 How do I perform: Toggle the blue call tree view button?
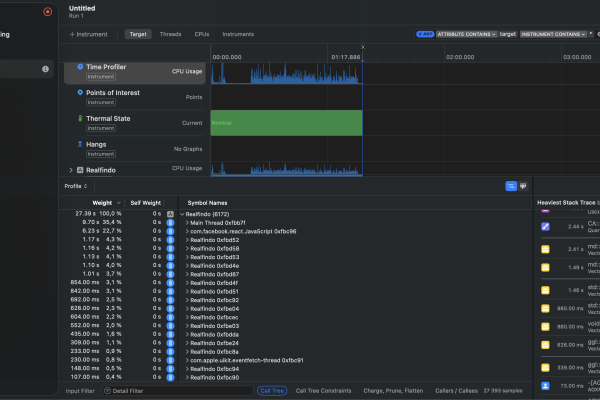511,186
